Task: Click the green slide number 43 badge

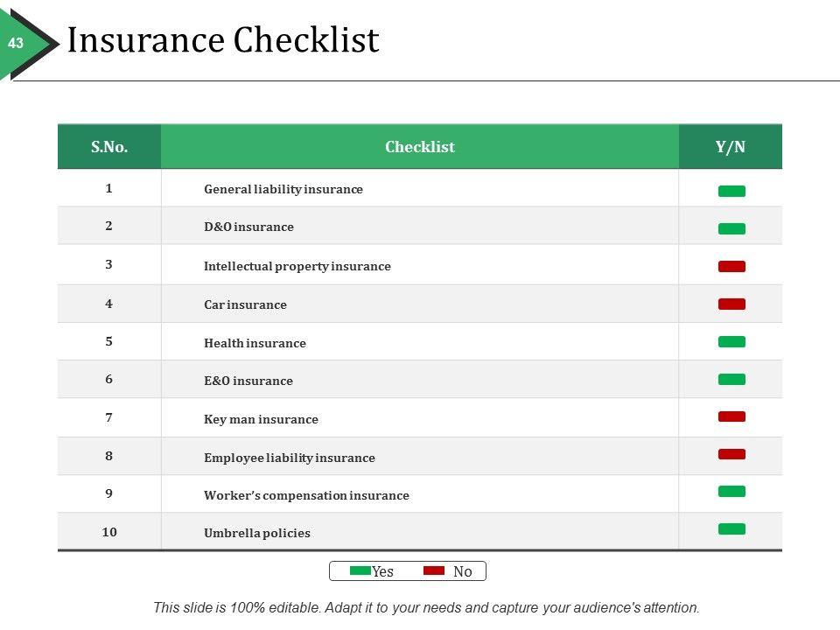Action: point(16,43)
